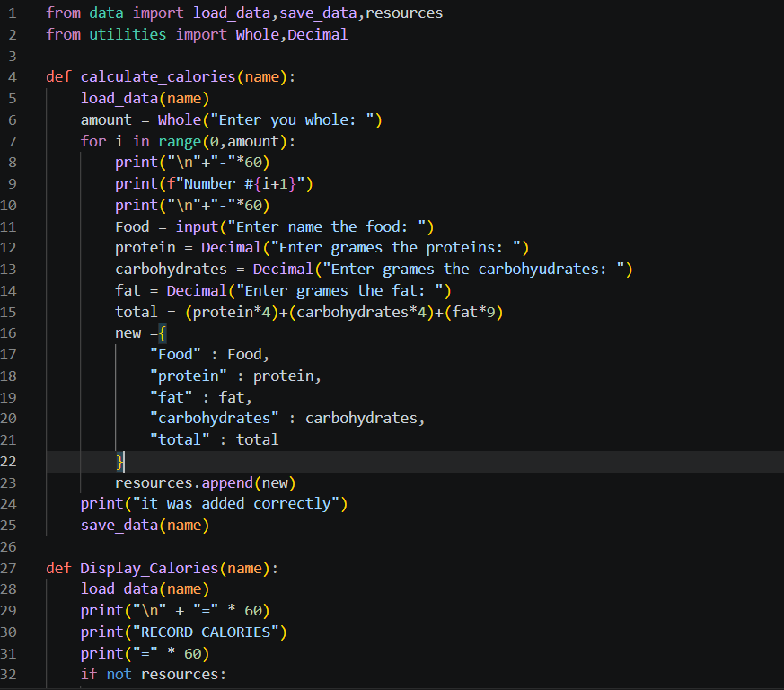The image size is (784, 690).
Task: Click the closing brace on line 22
Action: (119, 461)
